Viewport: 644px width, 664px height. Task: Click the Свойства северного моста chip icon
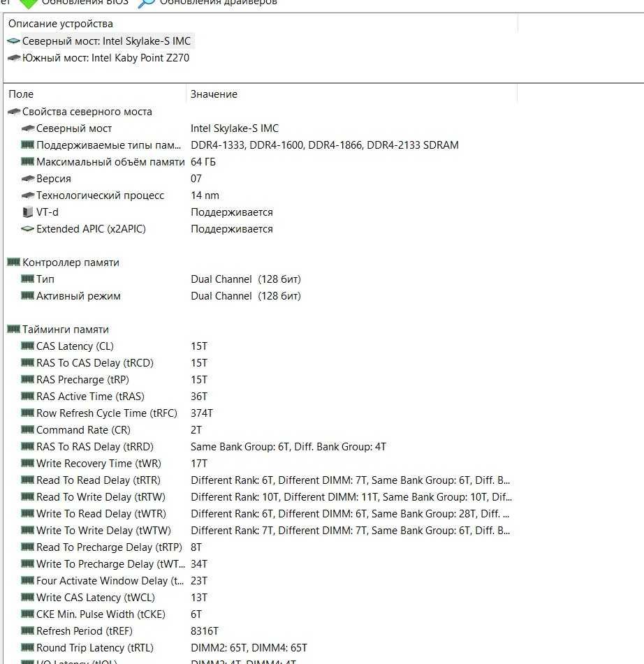pos(13,112)
